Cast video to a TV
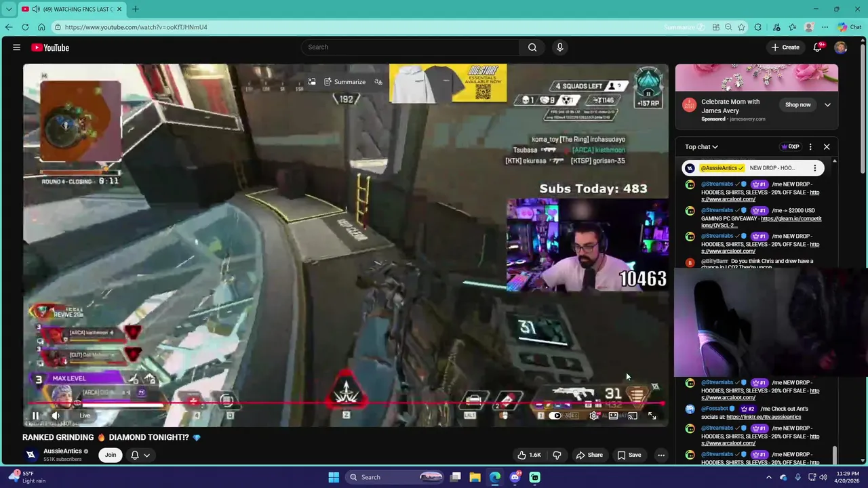Image resolution: width=868 pixels, height=488 pixels. (633, 415)
